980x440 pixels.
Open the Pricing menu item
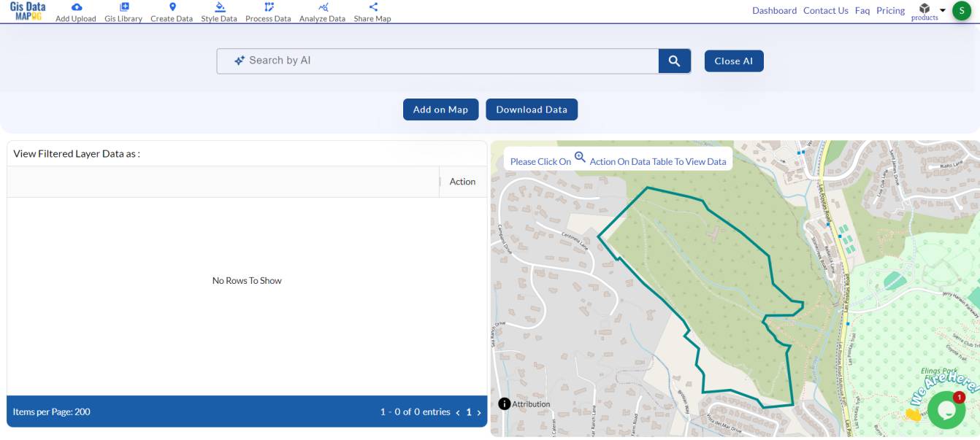[x=890, y=10]
